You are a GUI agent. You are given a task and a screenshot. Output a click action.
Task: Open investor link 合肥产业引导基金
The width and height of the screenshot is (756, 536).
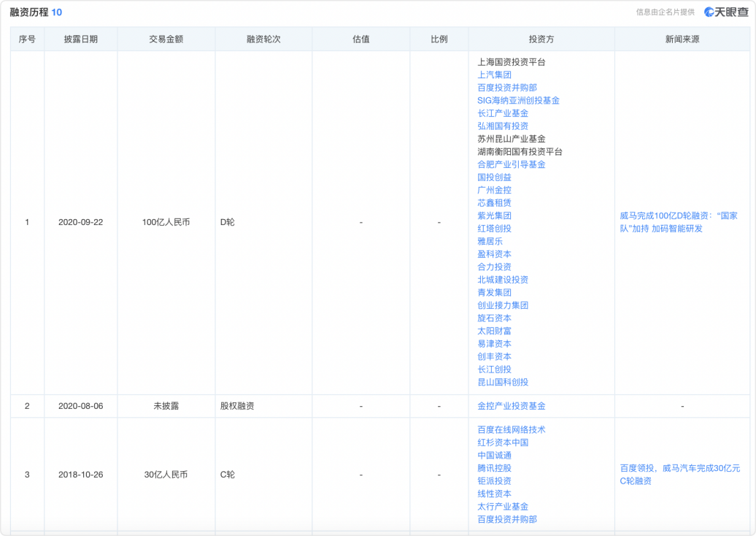pos(511,164)
